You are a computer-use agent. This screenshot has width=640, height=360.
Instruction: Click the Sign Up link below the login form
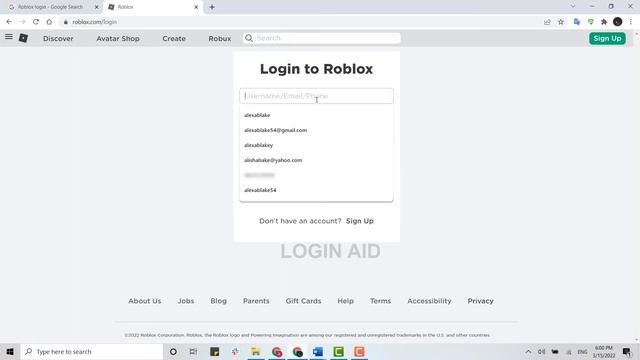[360, 221]
